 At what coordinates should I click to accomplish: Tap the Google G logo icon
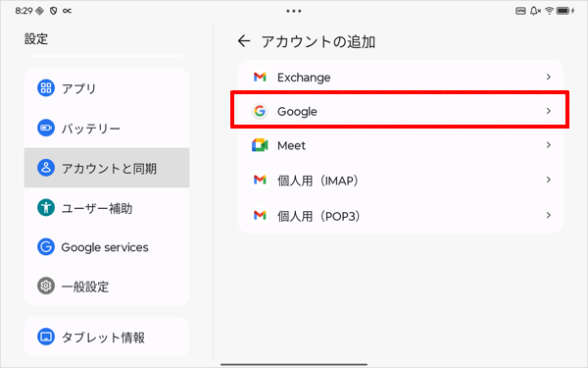pos(260,111)
